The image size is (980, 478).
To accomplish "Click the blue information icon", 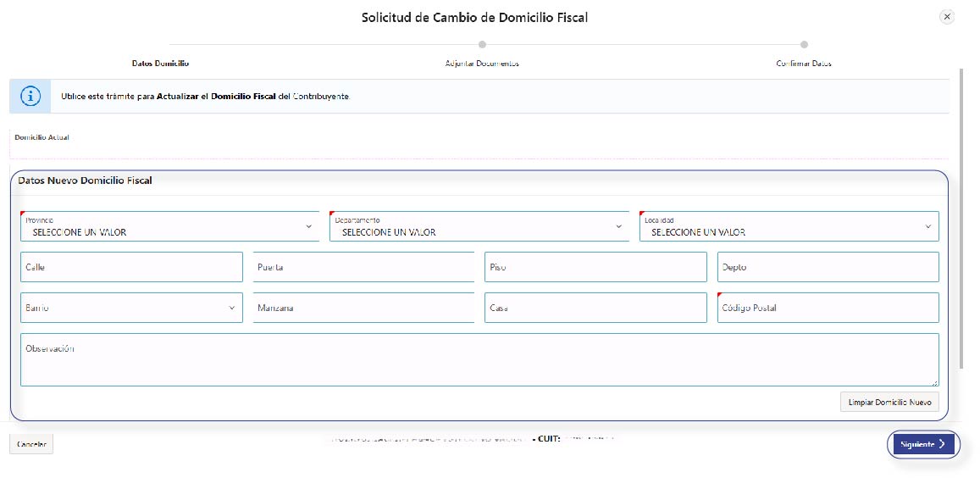I will tap(30, 97).
